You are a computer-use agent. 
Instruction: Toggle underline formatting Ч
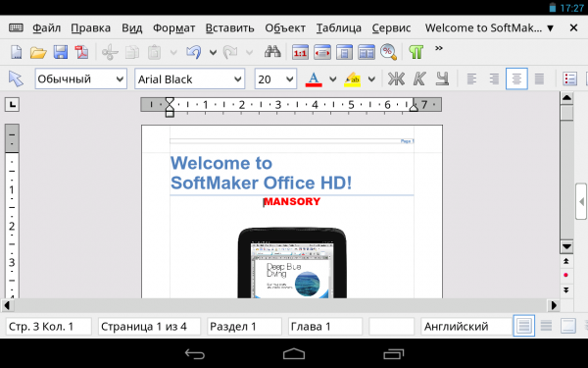coord(443,79)
